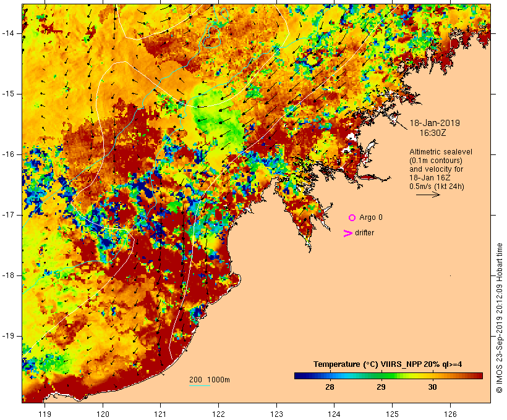
Task: Click the -19 latitude axis label
Action: click(8, 336)
